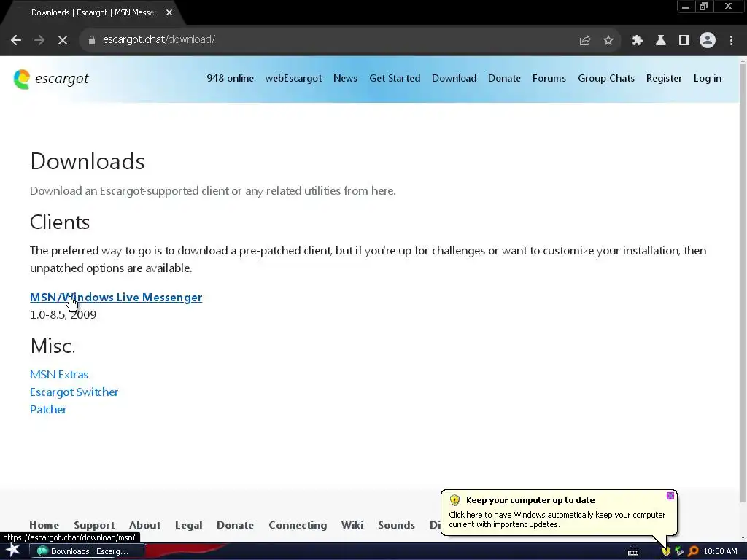The height and width of the screenshot is (560, 747).
Task: Click the browser back arrow
Action: coord(16,40)
